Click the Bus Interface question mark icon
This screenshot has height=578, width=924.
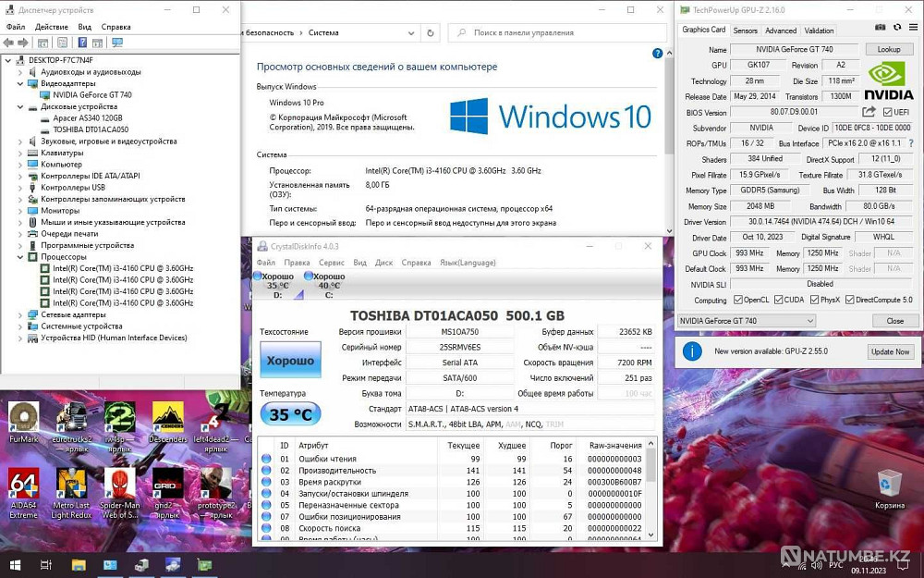pos(911,143)
